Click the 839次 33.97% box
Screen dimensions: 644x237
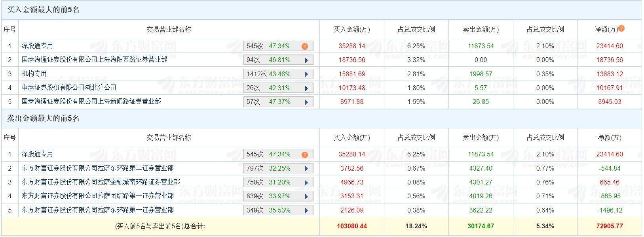click(278, 196)
